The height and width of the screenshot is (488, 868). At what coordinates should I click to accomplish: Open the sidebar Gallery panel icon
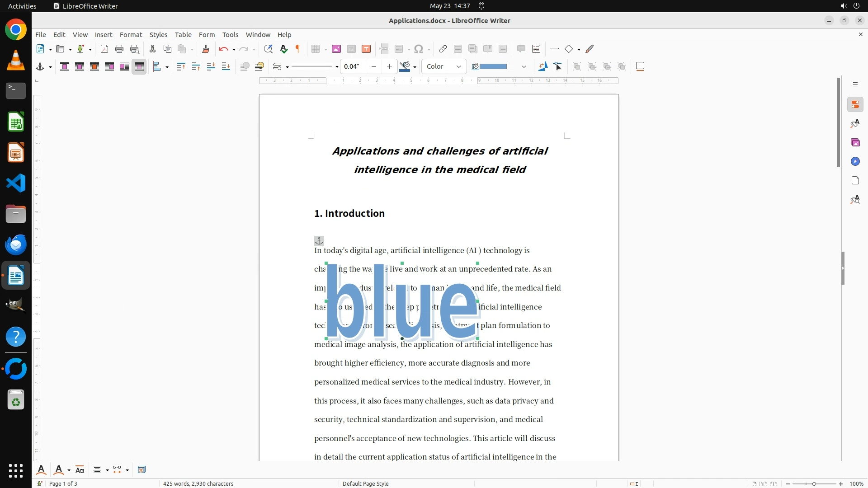coord(855,143)
